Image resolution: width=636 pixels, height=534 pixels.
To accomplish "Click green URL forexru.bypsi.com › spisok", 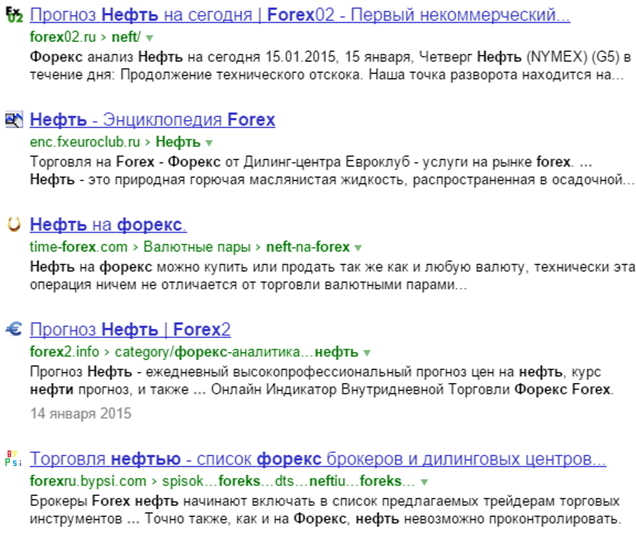I will pos(222,481).
